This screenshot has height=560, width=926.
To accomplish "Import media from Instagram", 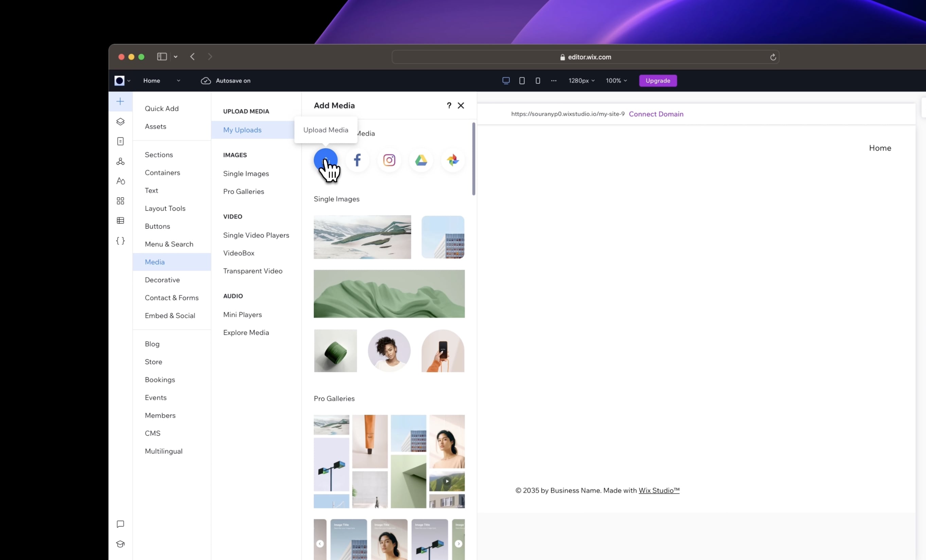I will point(389,161).
